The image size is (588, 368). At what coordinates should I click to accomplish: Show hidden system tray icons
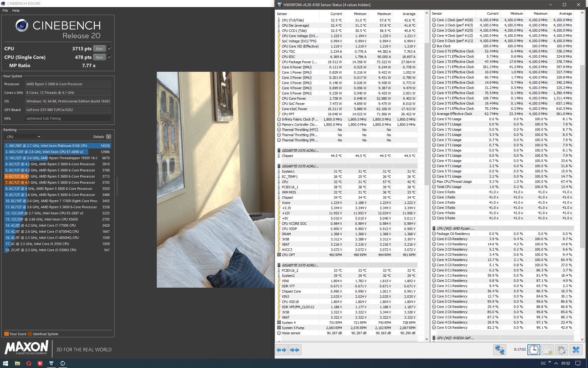pos(556,363)
